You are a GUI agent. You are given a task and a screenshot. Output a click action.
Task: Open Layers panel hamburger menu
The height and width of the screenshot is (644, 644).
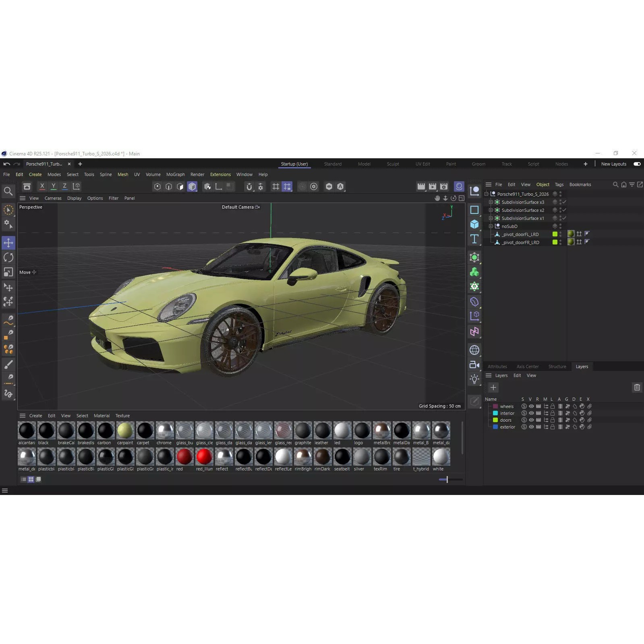point(489,375)
